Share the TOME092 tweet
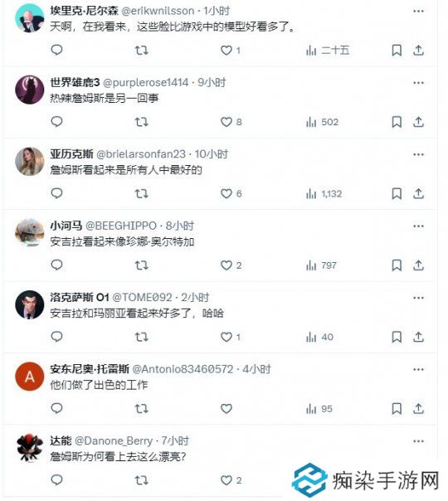This screenshot has height=501, width=448. tap(418, 337)
